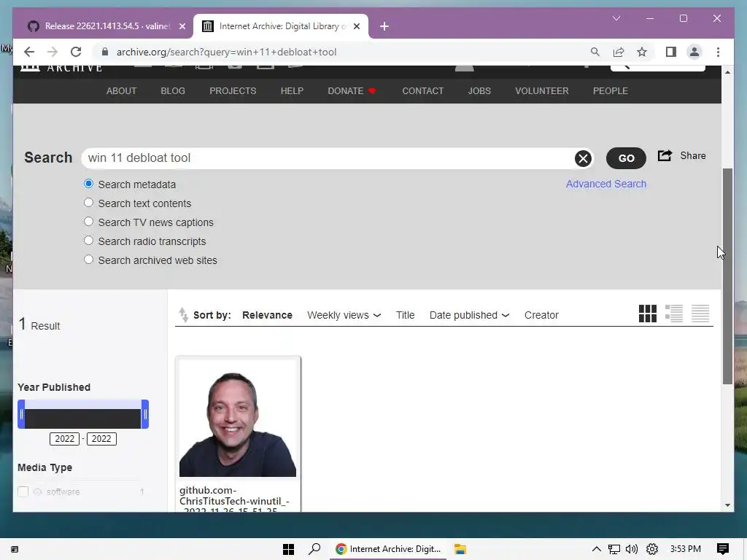Open Windows Start menu
Screen dimensions: 747x560
coord(288,549)
